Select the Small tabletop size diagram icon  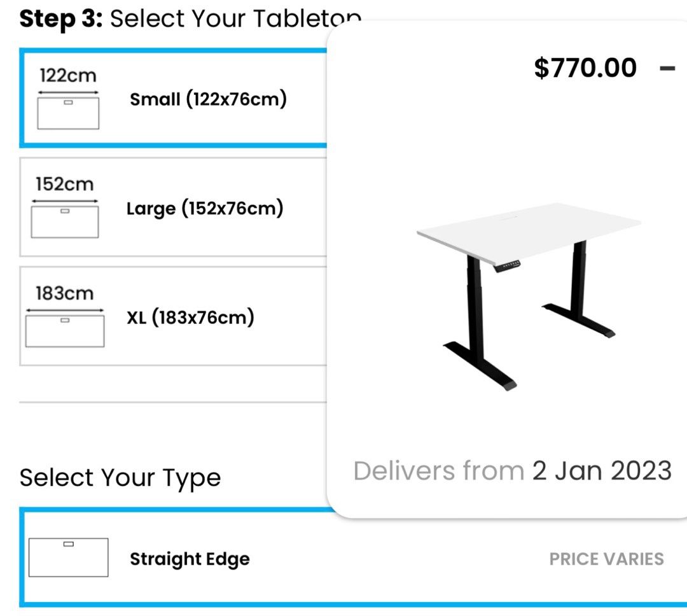tap(68, 111)
